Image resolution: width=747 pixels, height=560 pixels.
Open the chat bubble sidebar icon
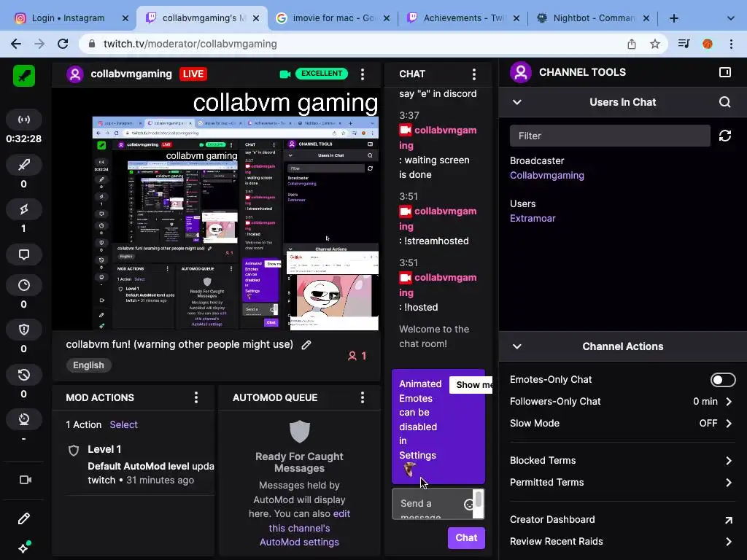point(24,254)
